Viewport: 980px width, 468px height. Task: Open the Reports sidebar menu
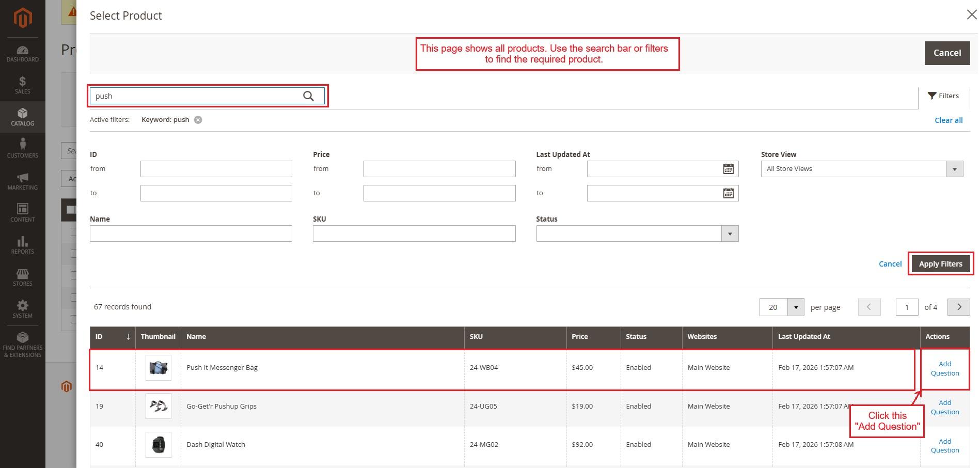22,245
